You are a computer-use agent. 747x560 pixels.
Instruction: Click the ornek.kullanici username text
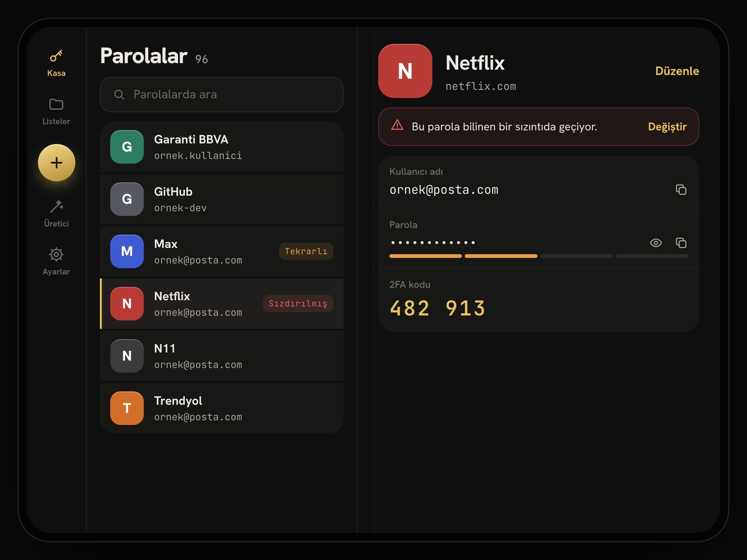(x=198, y=156)
